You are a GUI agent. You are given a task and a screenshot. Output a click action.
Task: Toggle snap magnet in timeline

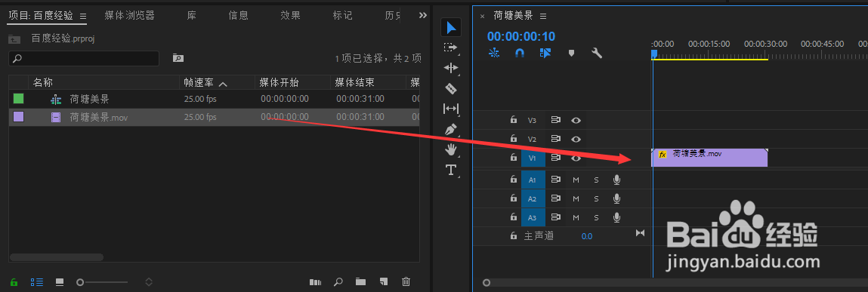pyautogui.click(x=519, y=53)
